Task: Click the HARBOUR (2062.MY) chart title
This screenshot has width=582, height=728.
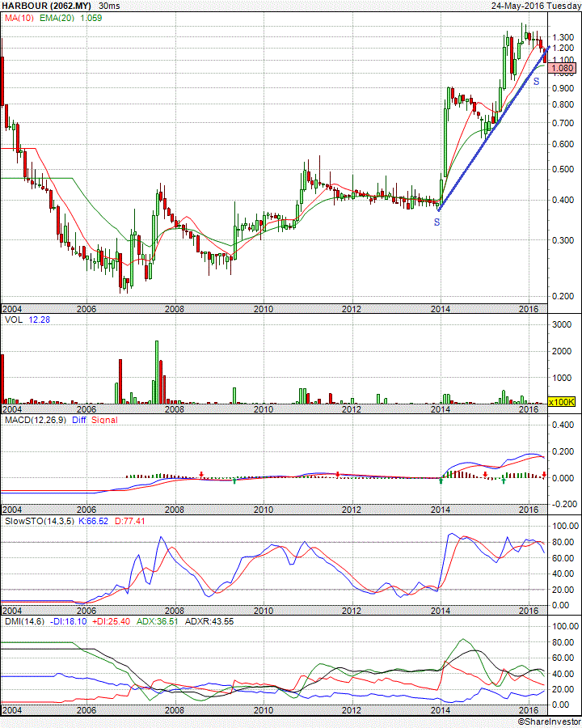Action: [46, 6]
